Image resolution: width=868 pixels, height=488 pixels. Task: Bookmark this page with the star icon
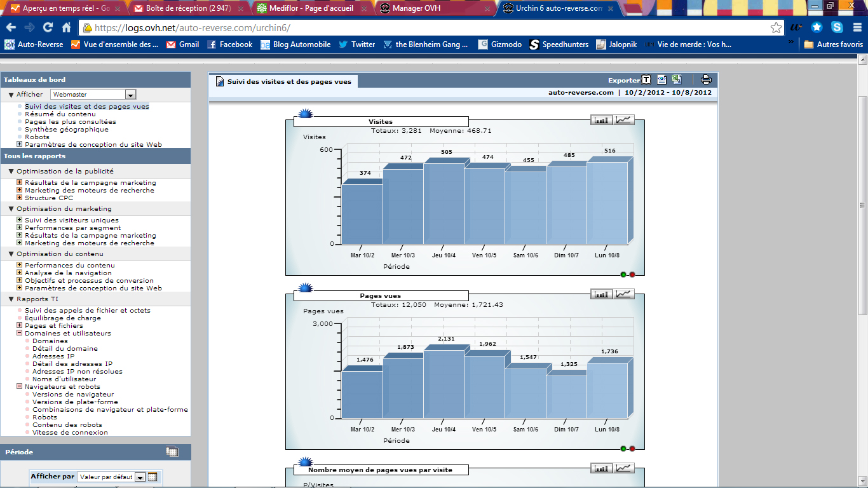pyautogui.click(x=776, y=28)
